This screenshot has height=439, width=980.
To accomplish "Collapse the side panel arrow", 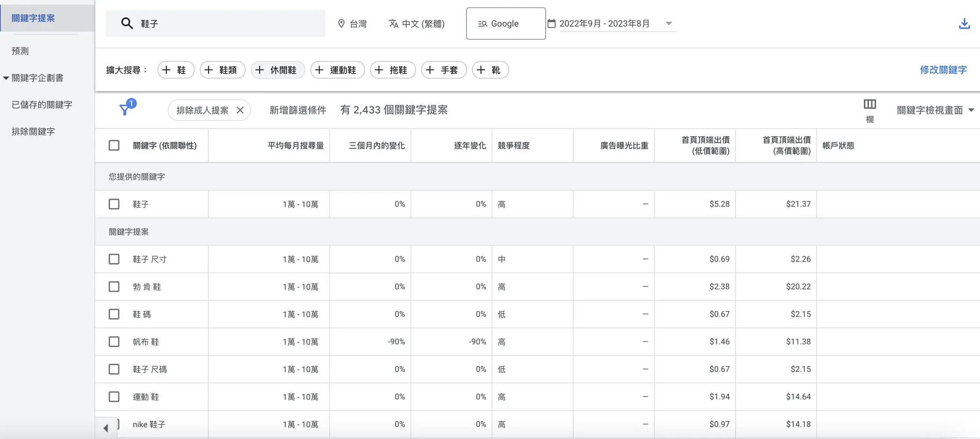I will click(106, 428).
